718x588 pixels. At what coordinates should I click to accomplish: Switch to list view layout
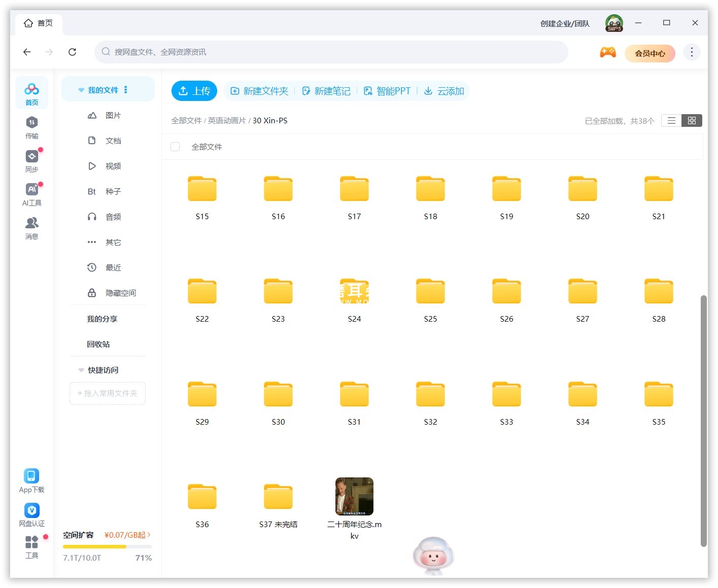671,120
